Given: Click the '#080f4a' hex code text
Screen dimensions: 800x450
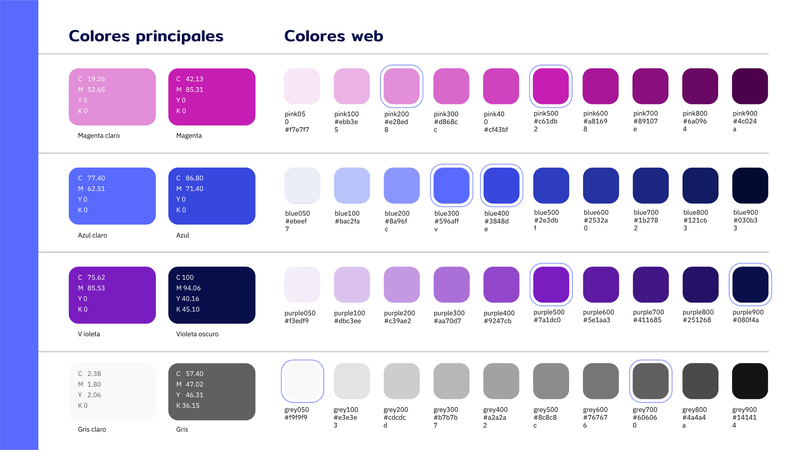Looking at the screenshot, I should point(746,320).
